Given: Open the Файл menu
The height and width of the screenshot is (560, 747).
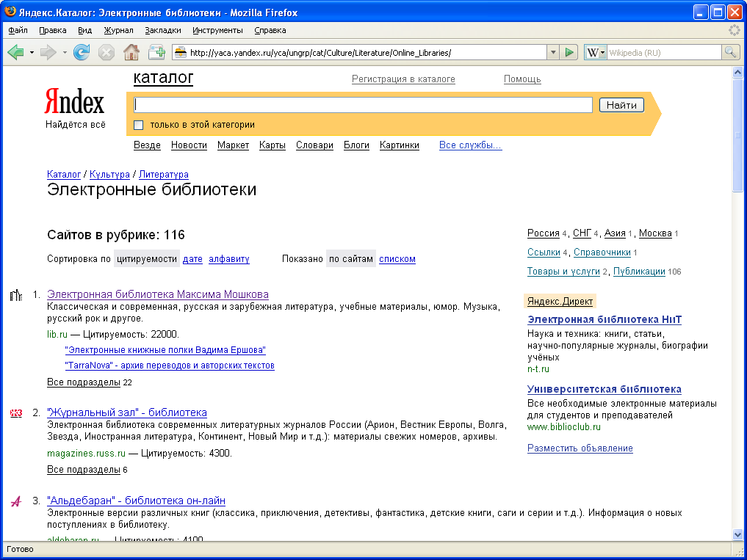Looking at the screenshot, I should coord(18,30).
